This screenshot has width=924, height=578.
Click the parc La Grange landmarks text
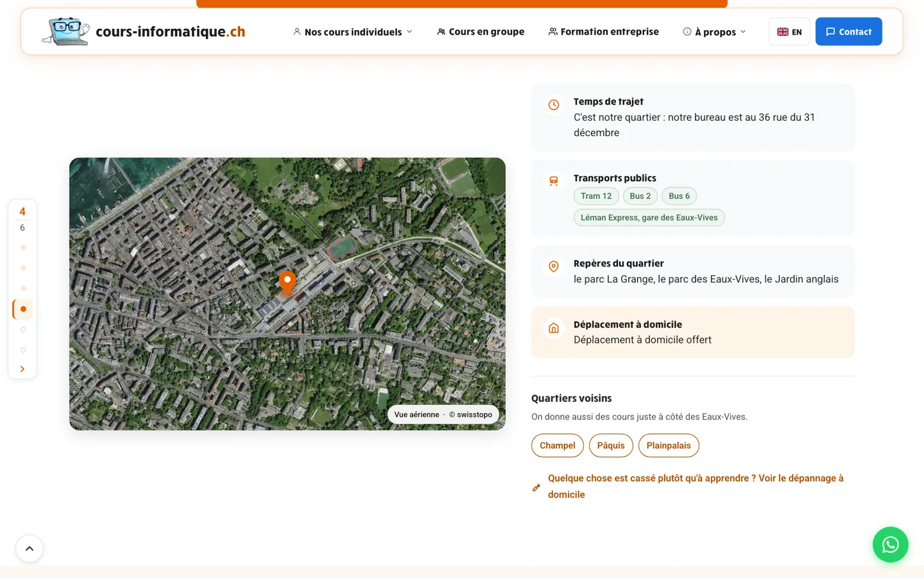[x=706, y=279]
